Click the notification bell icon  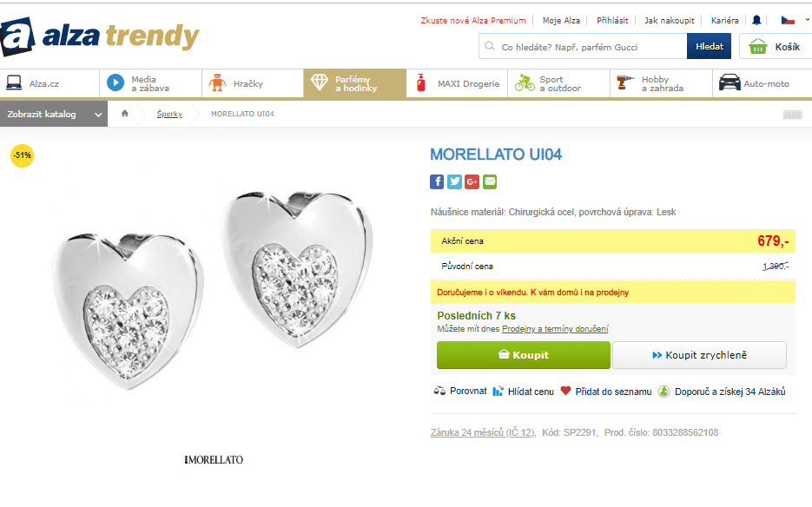coord(756,20)
